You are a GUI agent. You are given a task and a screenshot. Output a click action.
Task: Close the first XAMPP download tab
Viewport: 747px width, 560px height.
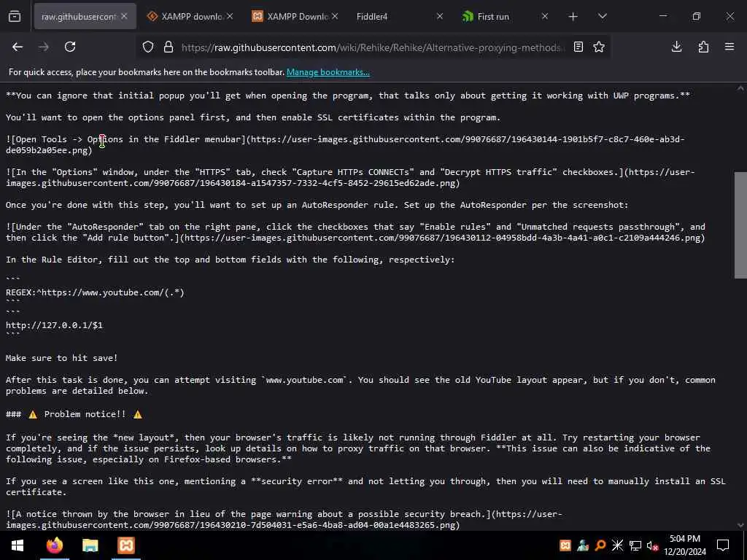tap(230, 17)
